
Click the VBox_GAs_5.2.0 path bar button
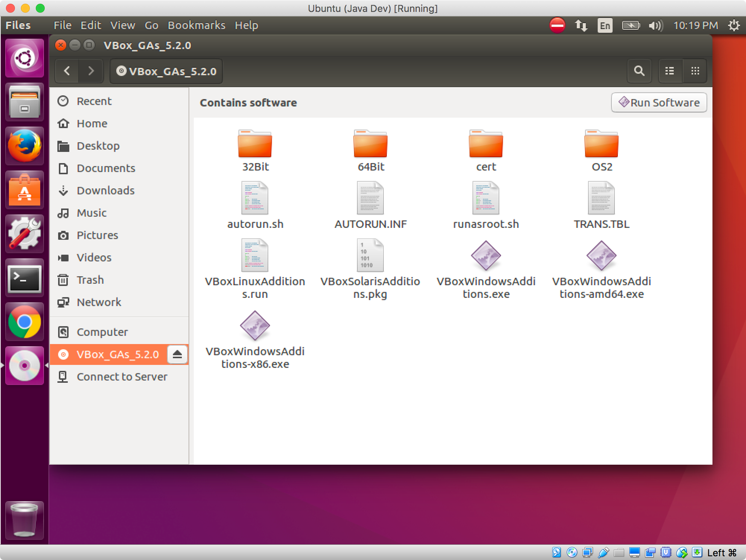click(166, 71)
